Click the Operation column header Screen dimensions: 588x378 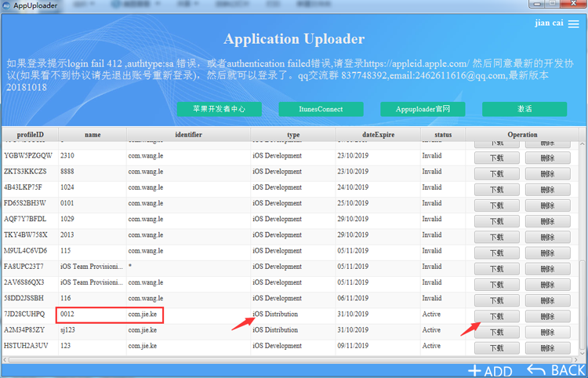pos(522,135)
